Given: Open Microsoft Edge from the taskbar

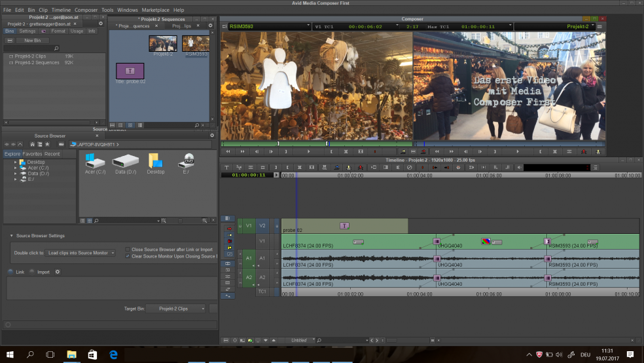Looking at the screenshot, I should click(x=113, y=354).
